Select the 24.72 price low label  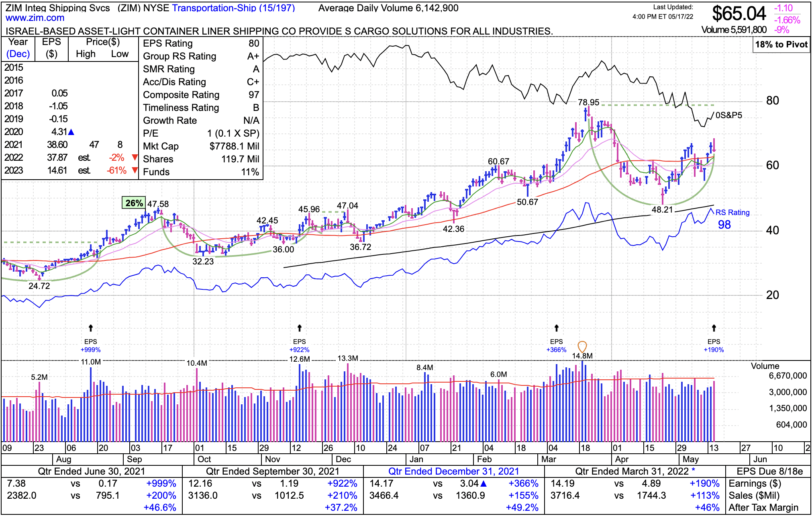click(39, 286)
